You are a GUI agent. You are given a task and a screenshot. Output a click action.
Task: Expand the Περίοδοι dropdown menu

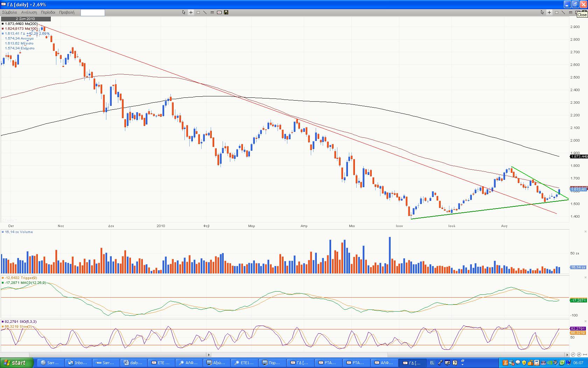(48, 12)
